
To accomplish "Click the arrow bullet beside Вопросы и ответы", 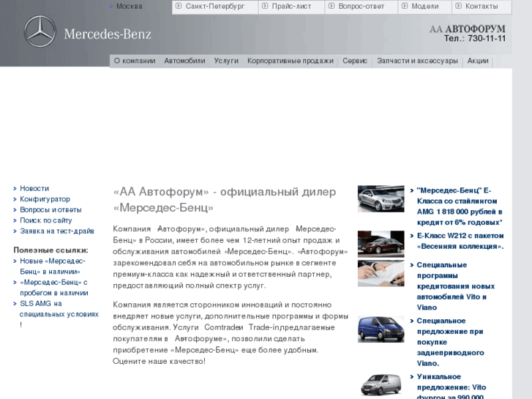I will point(15,210).
